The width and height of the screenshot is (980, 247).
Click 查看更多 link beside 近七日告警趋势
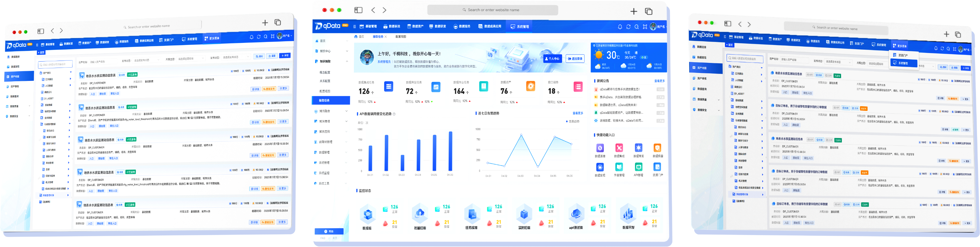(x=578, y=114)
